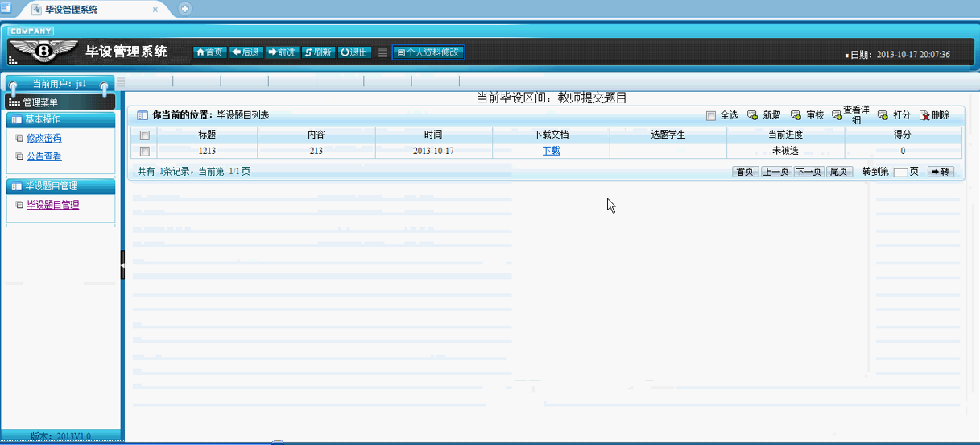Image resolution: width=980 pixels, height=445 pixels.
Task: Tick the header checkbox in the table
Action: 145,135
